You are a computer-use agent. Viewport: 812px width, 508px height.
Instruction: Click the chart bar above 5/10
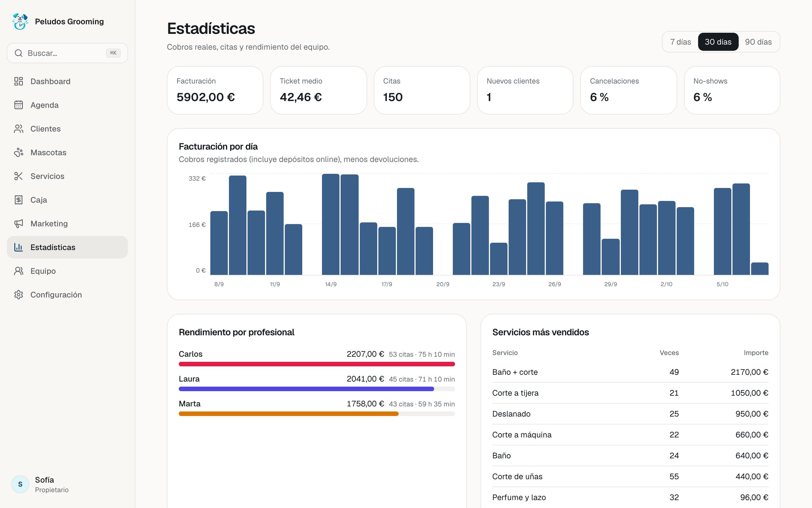point(722,231)
